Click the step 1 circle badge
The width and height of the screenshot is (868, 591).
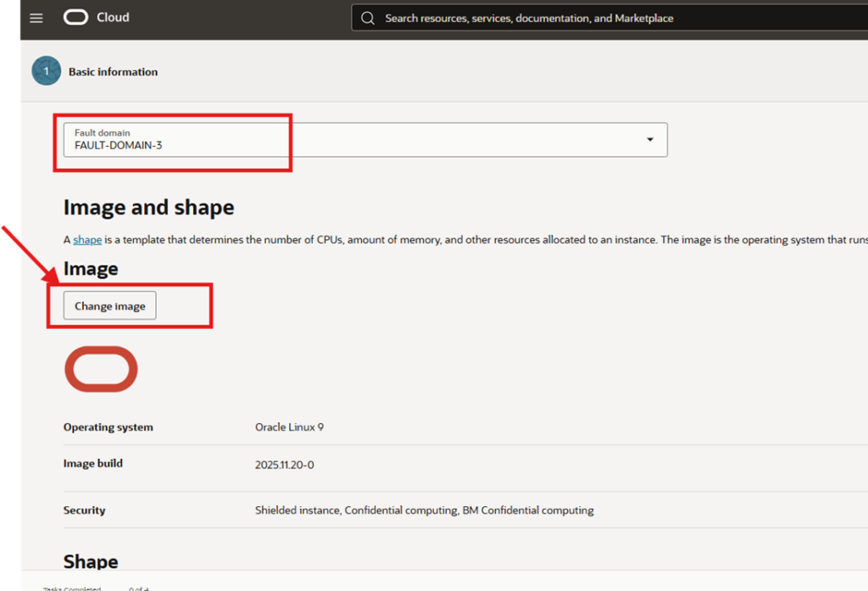pos(46,71)
